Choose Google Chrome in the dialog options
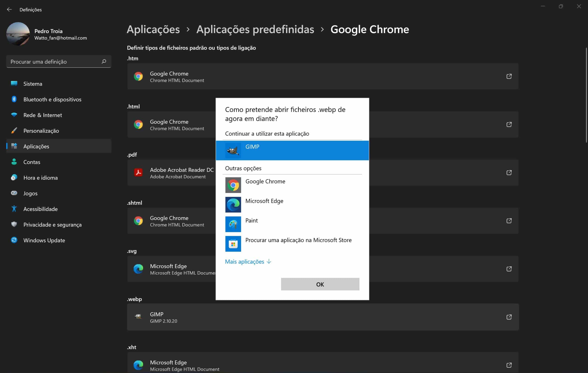The width and height of the screenshot is (588, 373). [x=292, y=185]
